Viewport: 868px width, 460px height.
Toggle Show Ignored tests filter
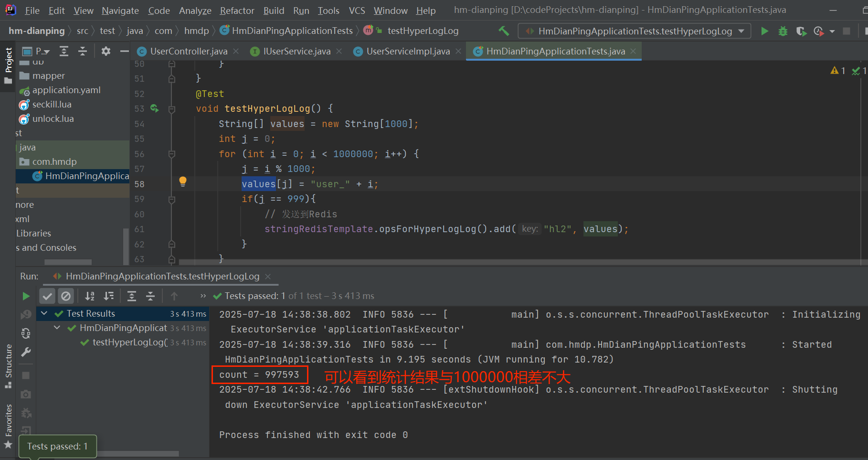(66, 296)
